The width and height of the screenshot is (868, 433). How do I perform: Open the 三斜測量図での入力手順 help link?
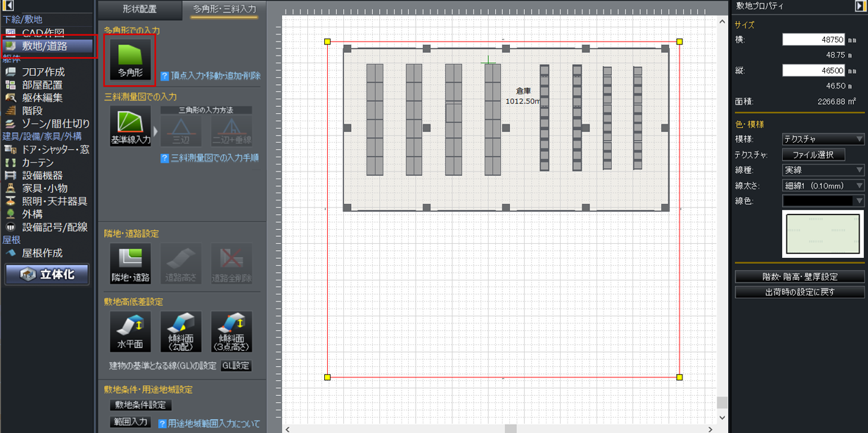click(215, 158)
